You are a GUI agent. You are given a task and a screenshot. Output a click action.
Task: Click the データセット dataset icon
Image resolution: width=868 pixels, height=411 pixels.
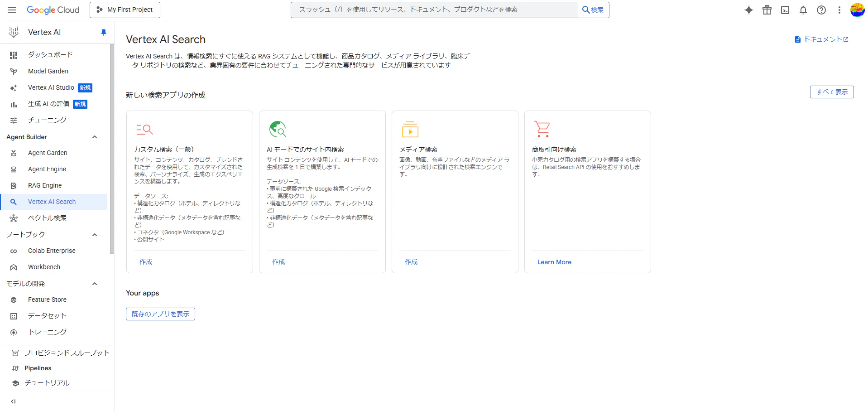tap(14, 316)
